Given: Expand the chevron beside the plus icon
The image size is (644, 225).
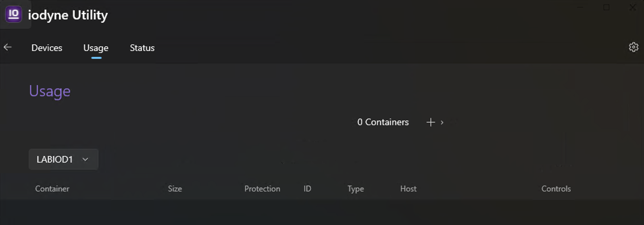Looking at the screenshot, I should tap(442, 122).
